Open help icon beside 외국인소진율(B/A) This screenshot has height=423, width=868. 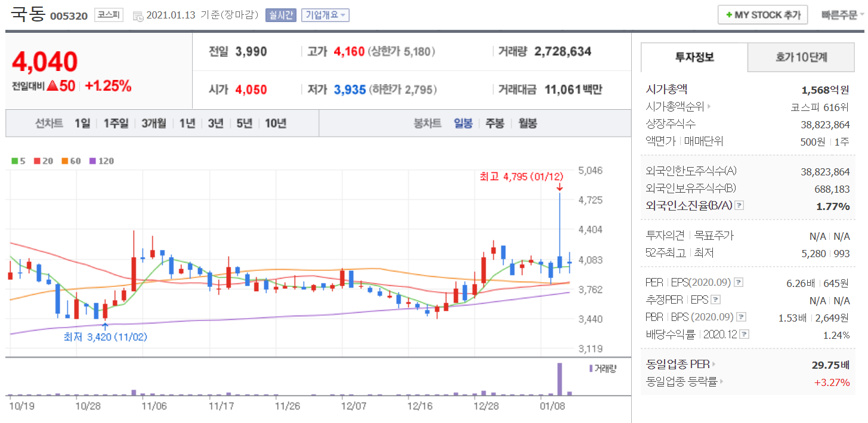click(x=739, y=205)
